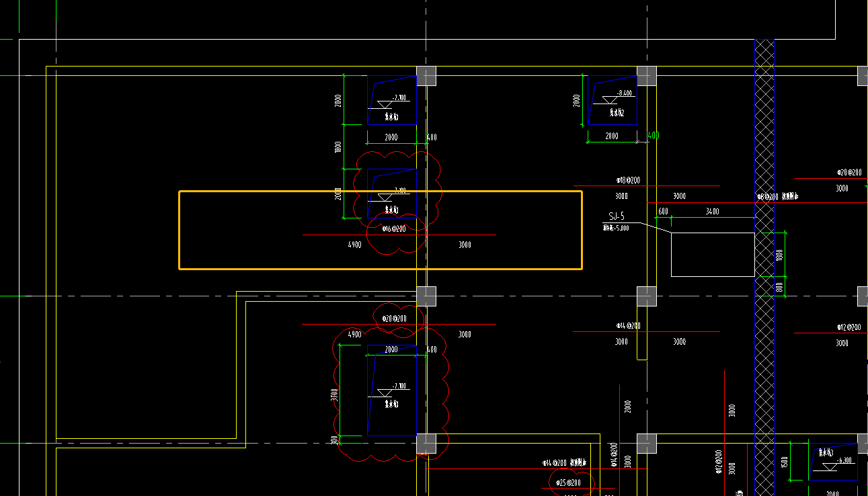The width and height of the screenshot is (868, 496).
Task: Select the green 400 dimension text
Action: (653, 136)
